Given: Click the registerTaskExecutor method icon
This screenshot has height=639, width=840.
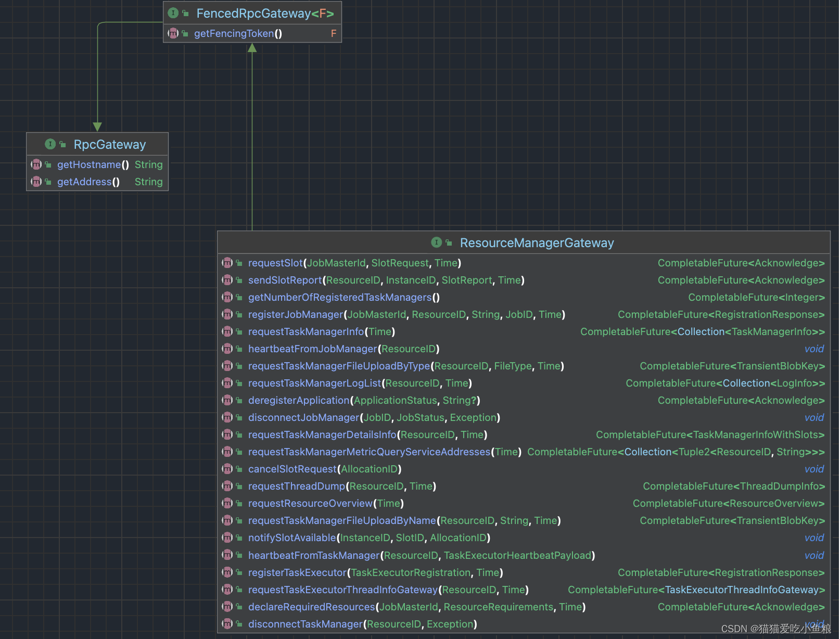Looking at the screenshot, I should tap(227, 572).
